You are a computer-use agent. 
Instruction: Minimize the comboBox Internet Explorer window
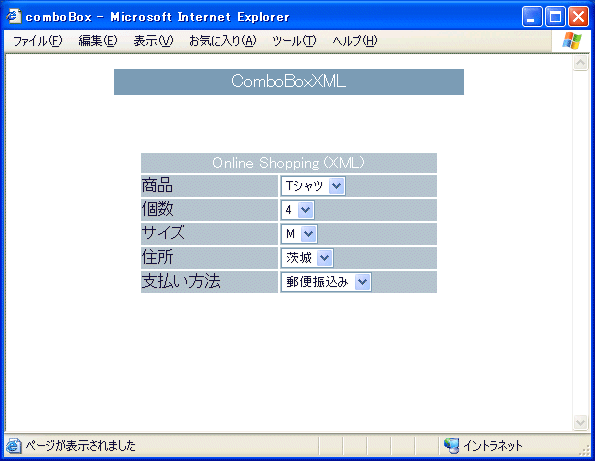click(x=532, y=17)
